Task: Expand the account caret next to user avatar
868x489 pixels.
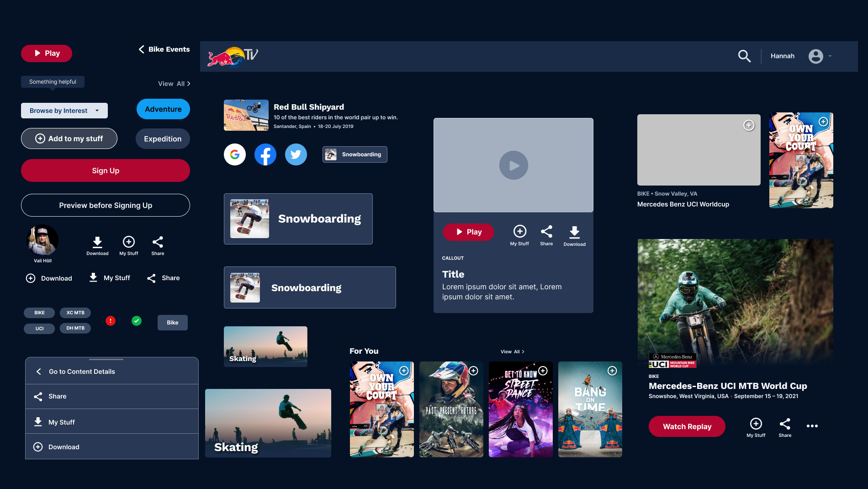Action: coord(830,56)
